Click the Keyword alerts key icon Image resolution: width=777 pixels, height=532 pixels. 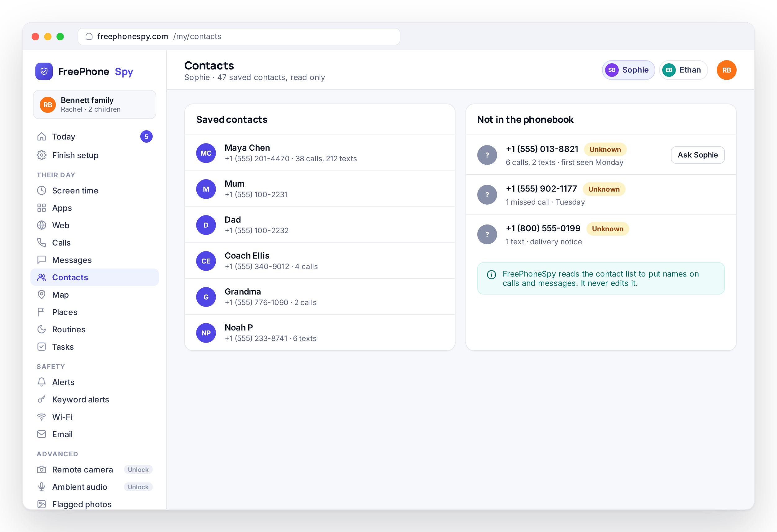click(x=42, y=400)
